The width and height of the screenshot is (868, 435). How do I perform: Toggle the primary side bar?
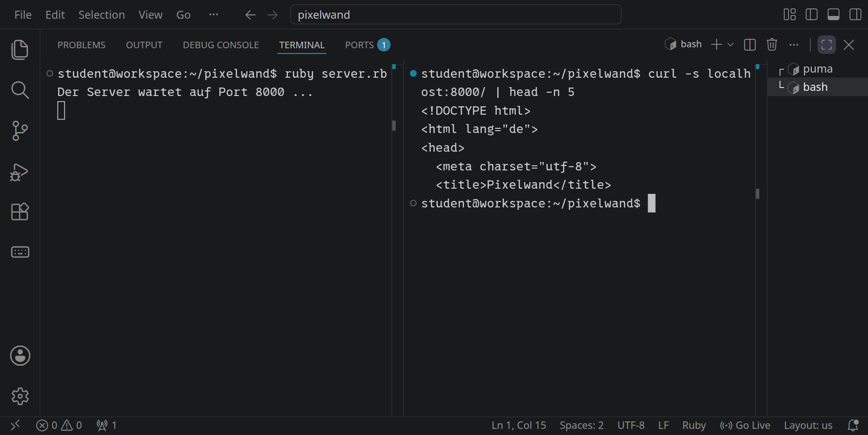click(811, 15)
